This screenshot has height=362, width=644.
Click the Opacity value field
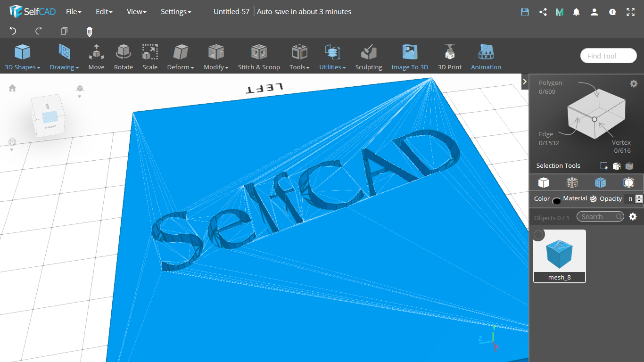[x=630, y=199]
